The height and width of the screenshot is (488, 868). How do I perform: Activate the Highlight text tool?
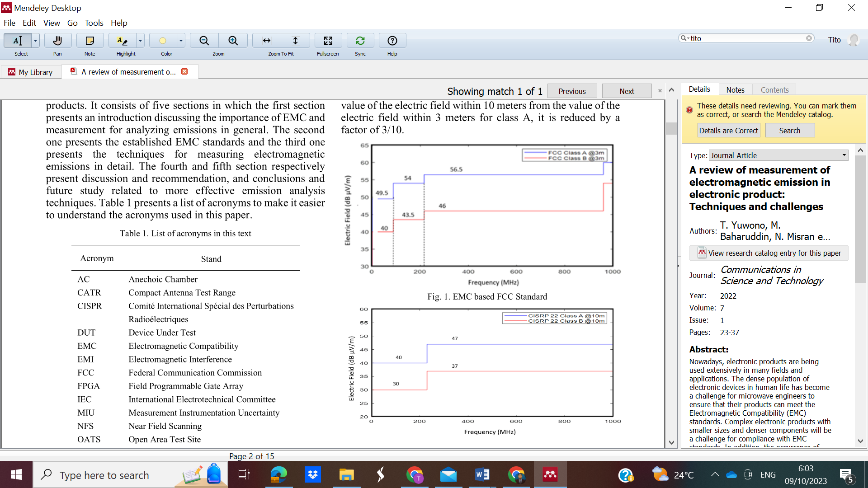click(x=122, y=41)
